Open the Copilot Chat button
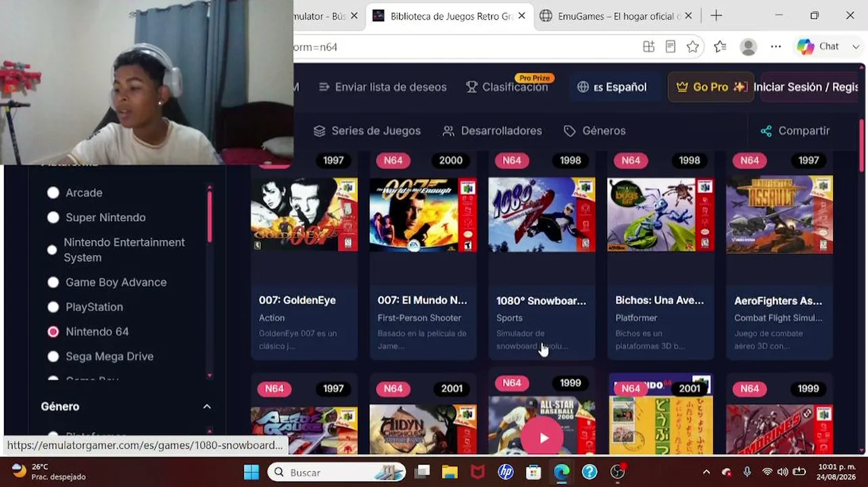Image resolution: width=868 pixels, height=487 pixels. 819,47
